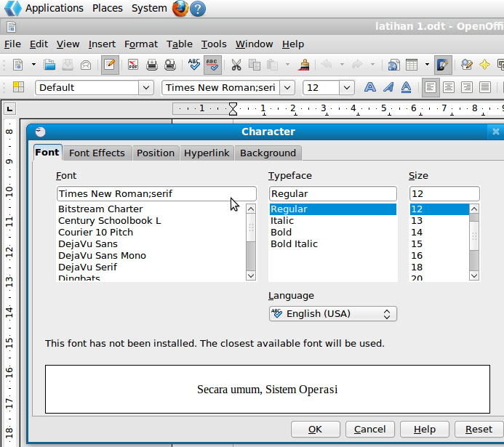Open the Tools menu

coord(214,44)
